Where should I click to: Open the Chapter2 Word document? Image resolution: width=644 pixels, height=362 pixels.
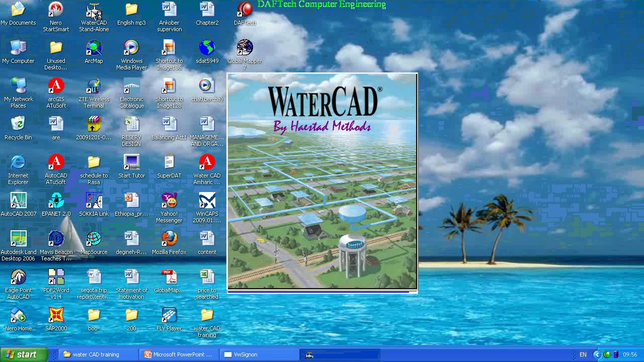(207, 10)
